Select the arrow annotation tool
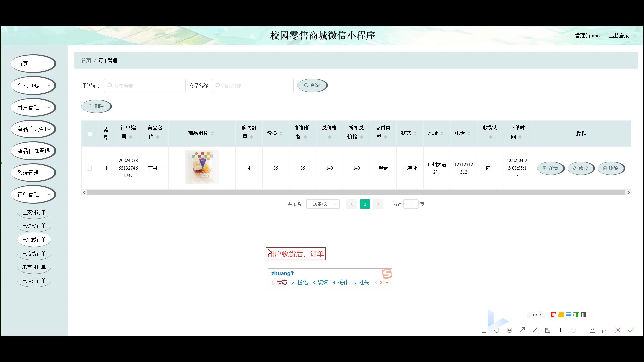Screen dimensions: 644x362 (x=522, y=330)
